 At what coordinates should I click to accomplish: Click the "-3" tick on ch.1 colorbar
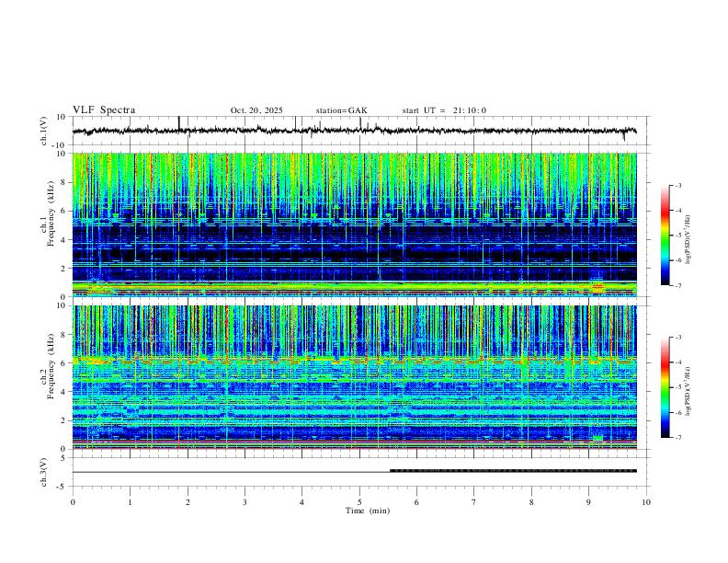(678, 185)
